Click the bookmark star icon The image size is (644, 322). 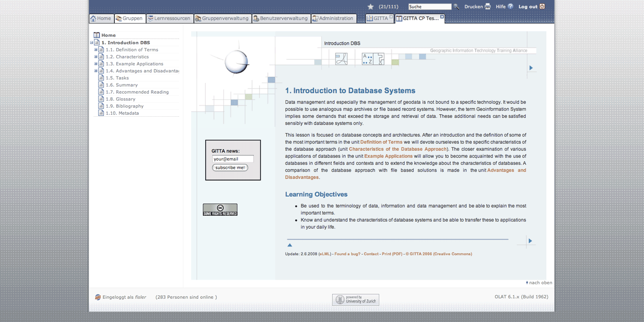(x=371, y=7)
